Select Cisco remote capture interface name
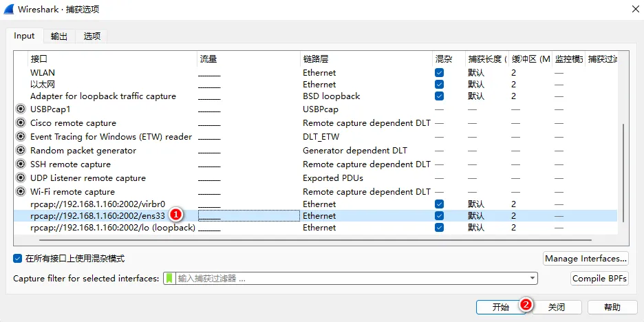644x322 pixels. click(73, 122)
